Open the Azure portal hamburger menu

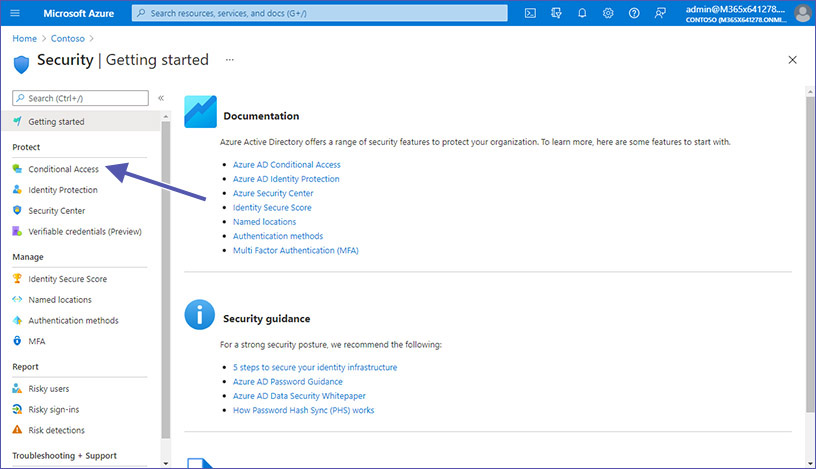15,13
